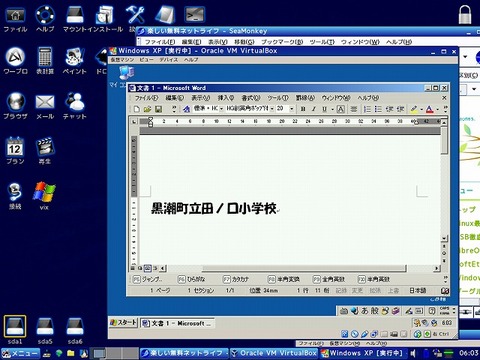The image size is (480, 360).
Task: Save the document with the floppy icon
Action: click(x=158, y=109)
